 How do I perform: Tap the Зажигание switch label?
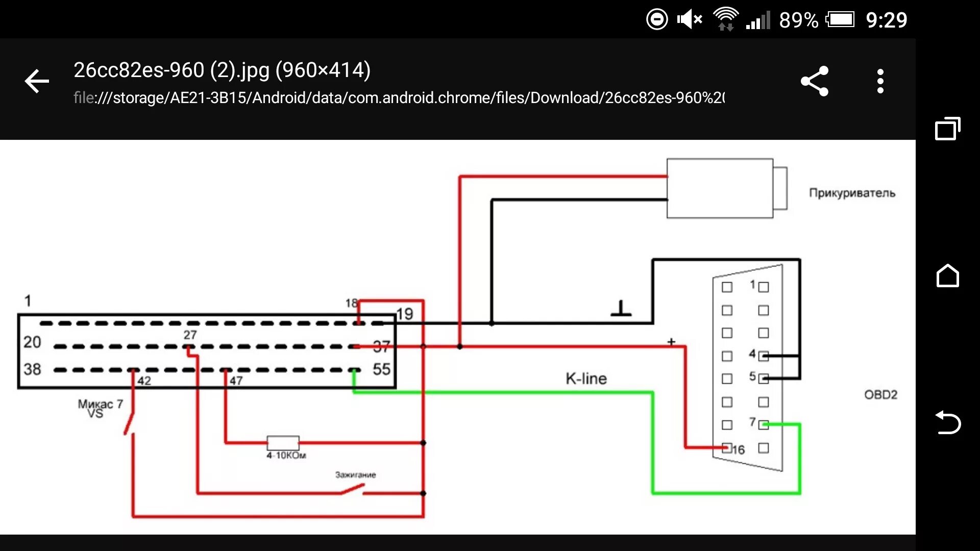pos(355,474)
